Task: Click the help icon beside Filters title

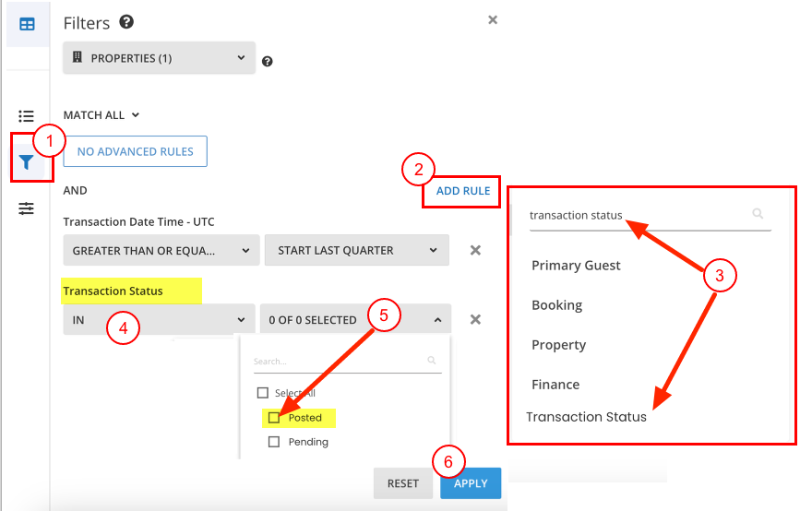Action: click(x=126, y=22)
